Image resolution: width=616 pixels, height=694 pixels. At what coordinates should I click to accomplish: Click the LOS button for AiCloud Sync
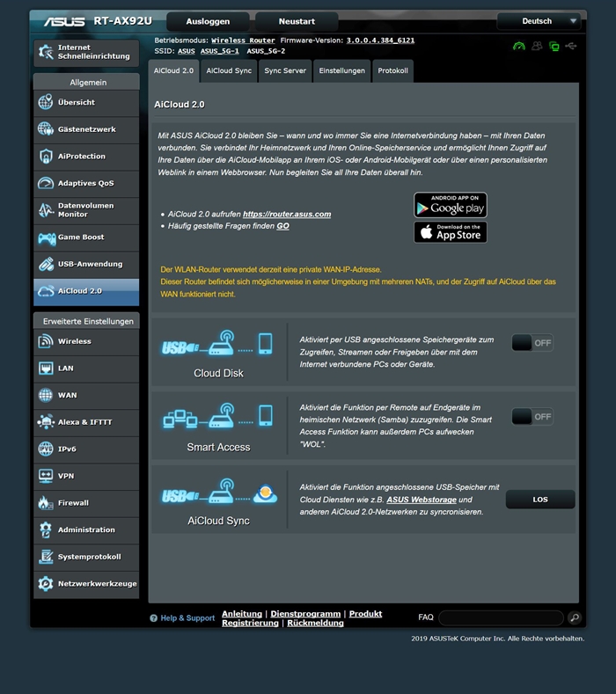tap(540, 500)
